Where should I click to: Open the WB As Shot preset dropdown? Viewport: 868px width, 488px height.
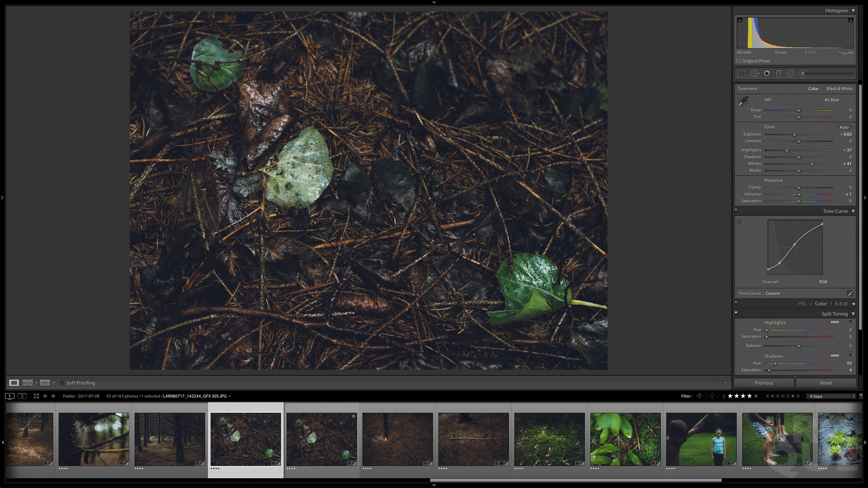point(834,100)
